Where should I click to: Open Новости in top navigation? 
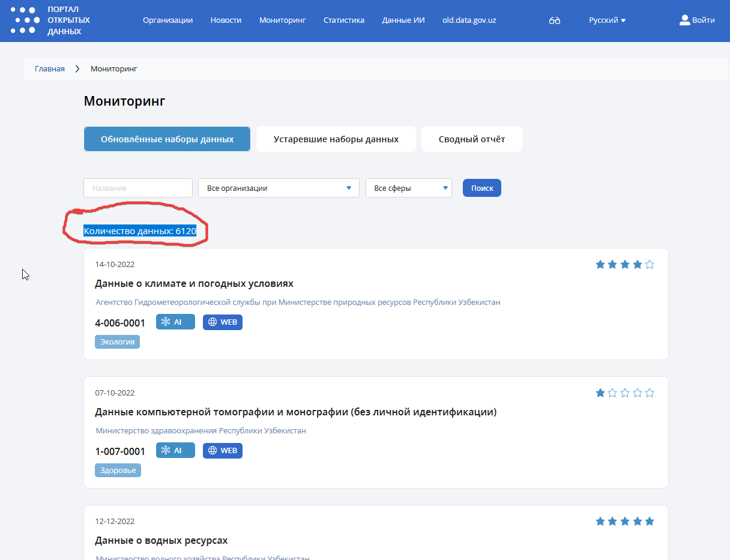pos(226,20)
